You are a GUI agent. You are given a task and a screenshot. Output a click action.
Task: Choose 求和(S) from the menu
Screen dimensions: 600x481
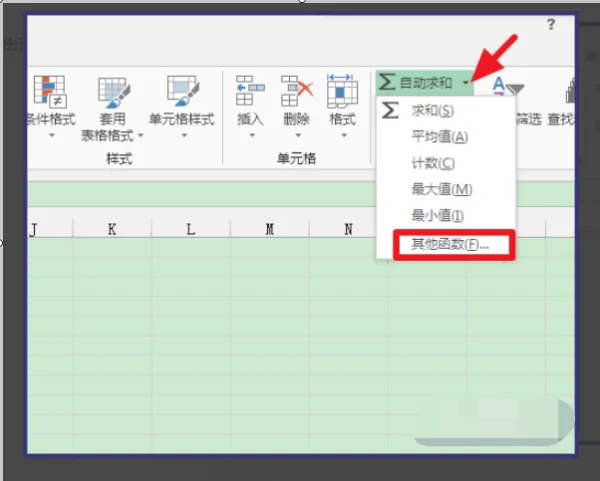click(446, 111)
